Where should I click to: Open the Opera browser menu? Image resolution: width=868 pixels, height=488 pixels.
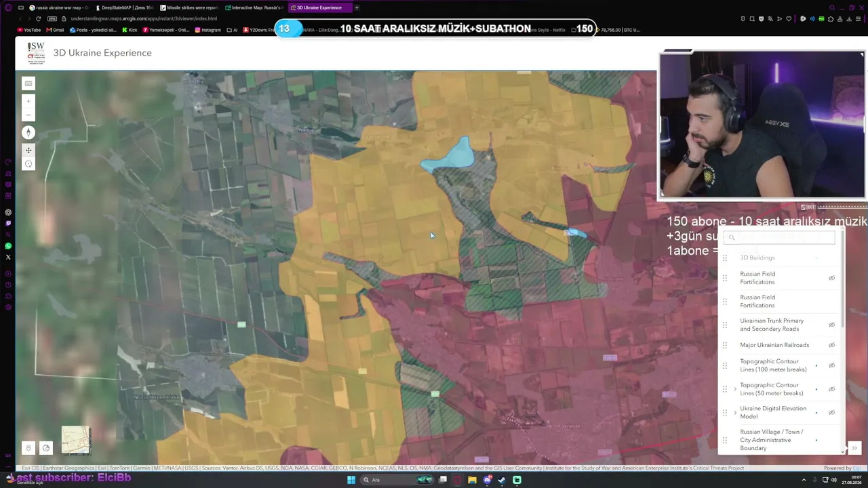pos(8,7)
